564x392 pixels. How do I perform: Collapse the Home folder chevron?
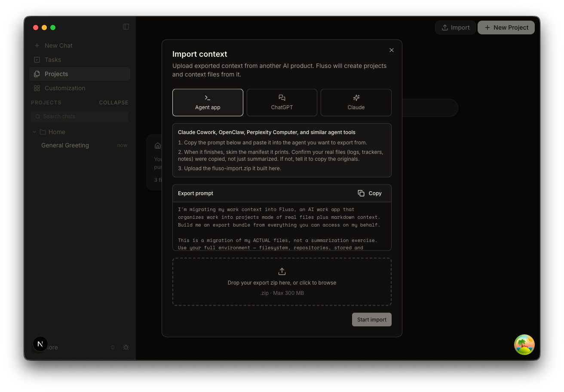[x=34, y=132]
